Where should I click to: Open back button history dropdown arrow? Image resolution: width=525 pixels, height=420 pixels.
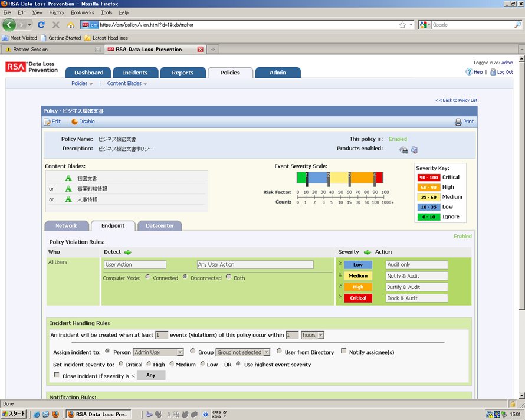click(x=29, y=25)
